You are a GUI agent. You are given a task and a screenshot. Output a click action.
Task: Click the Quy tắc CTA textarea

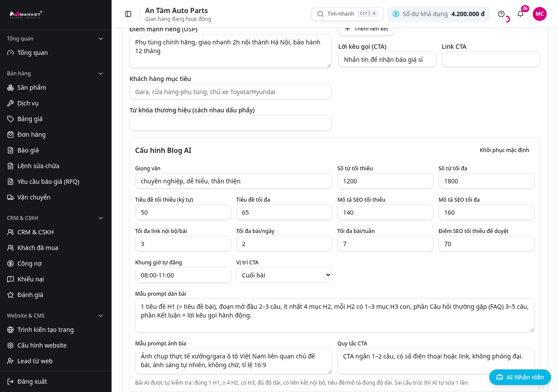(436, 361)
